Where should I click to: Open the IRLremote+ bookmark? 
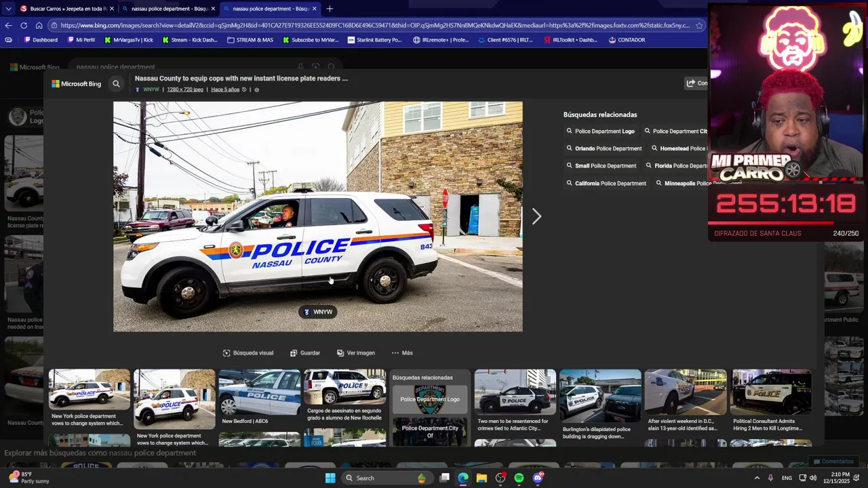click(441, 40)
